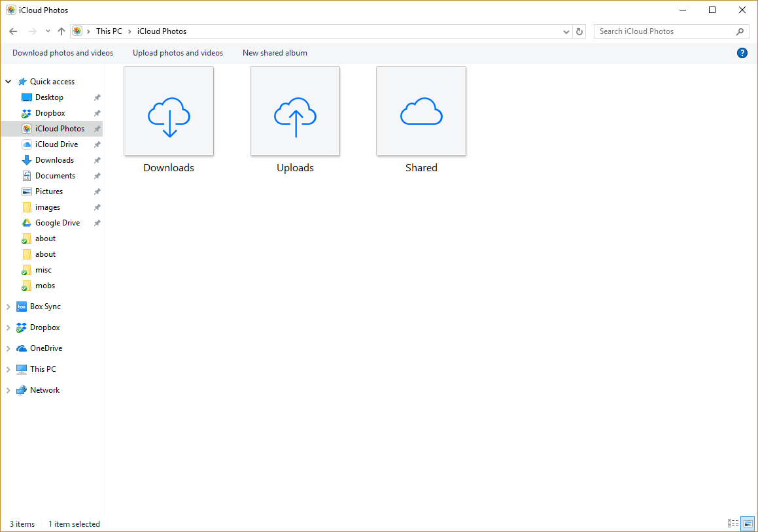Screen dimensions: 758x532
Task: Open the address bar history dropdown
Action: pos(566,31)
